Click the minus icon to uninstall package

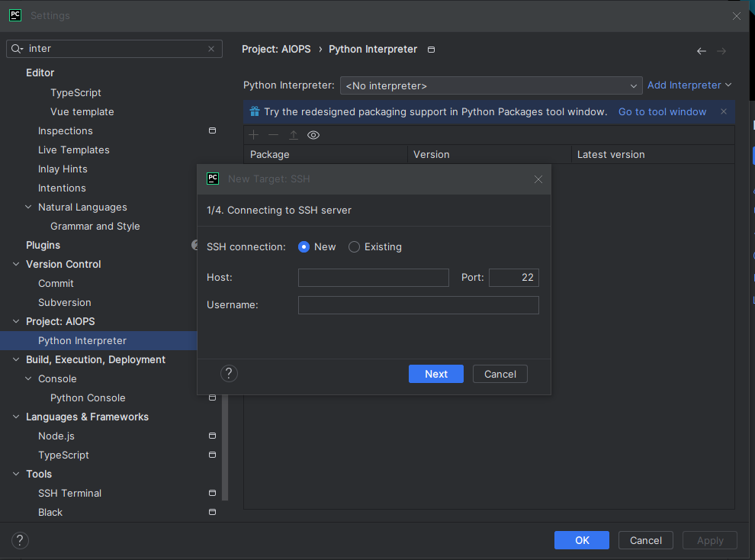coord(274,135)
